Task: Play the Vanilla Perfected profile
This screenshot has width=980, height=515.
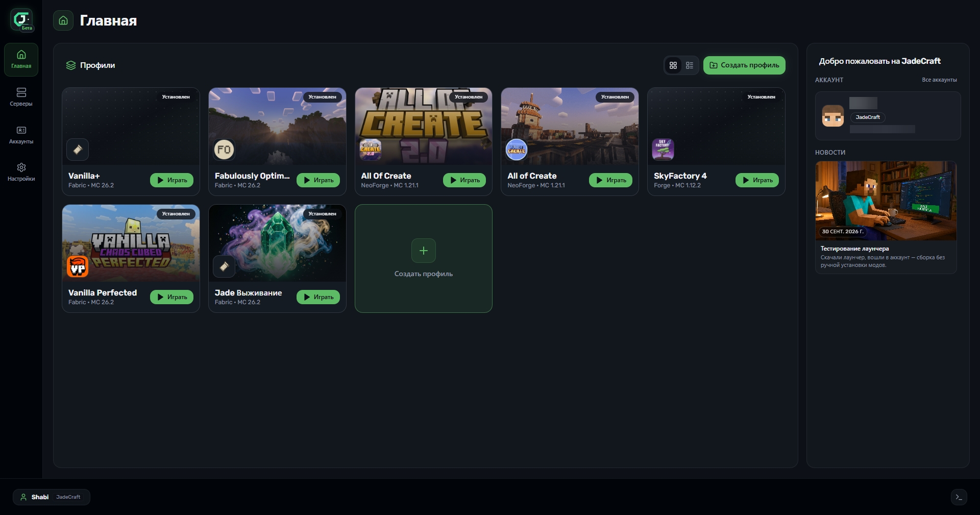Action: pos(171,297)
